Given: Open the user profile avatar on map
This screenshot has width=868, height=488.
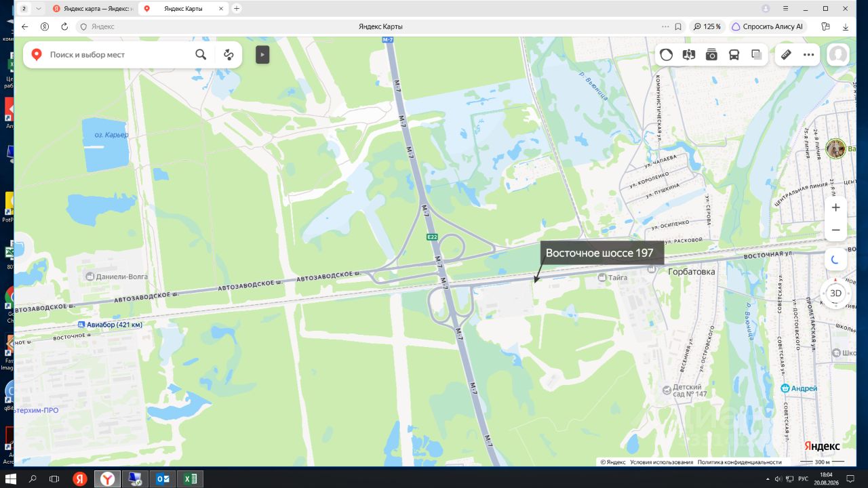Looking at the screenshot, I should (839, 55).
